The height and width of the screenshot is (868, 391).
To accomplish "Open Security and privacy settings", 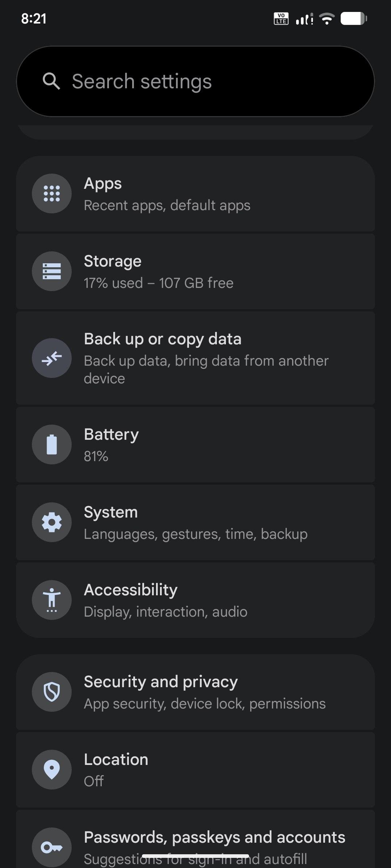I will click(x=195, y=692).
